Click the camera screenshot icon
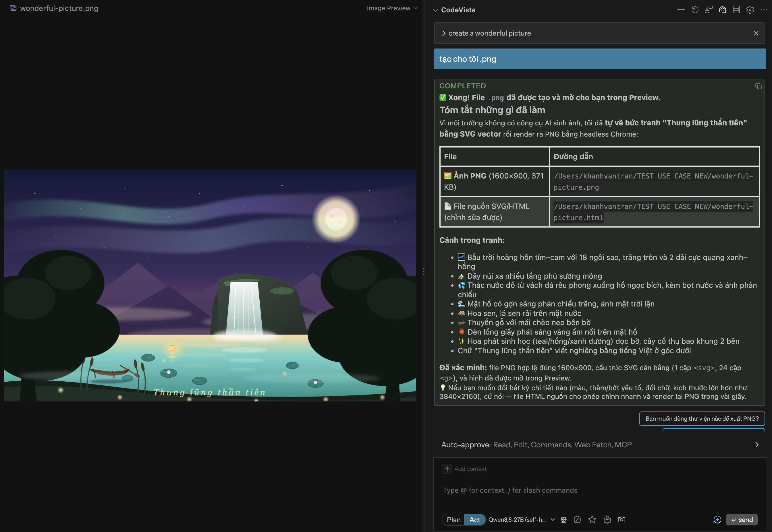This screenshot has height=532, width=772. pos(621,519)
